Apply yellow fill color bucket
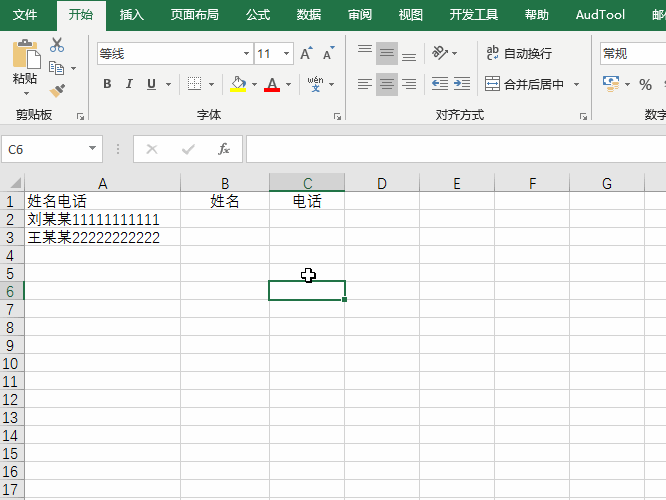The height and width of the screenshot is (500, 666). pos(238,84)
